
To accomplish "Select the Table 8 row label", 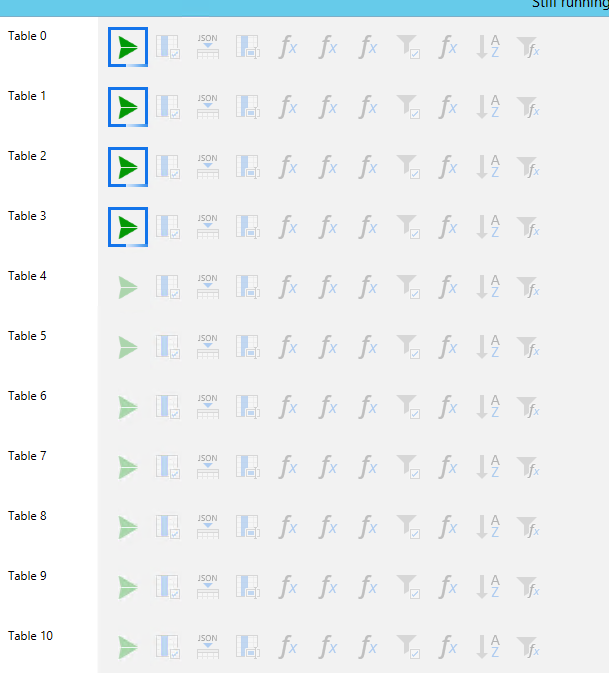I will (x=27, y=516).
